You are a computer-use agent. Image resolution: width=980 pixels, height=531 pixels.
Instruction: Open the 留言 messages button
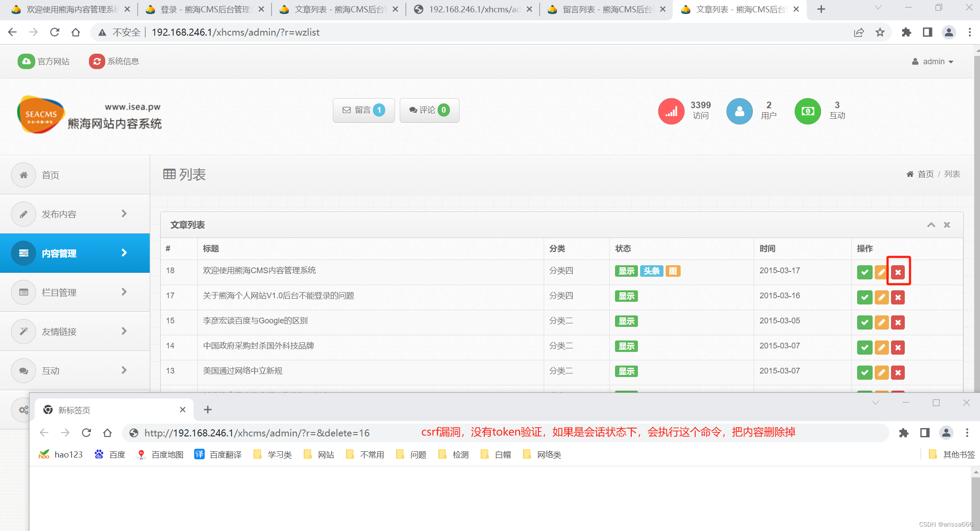click(364, 110)
